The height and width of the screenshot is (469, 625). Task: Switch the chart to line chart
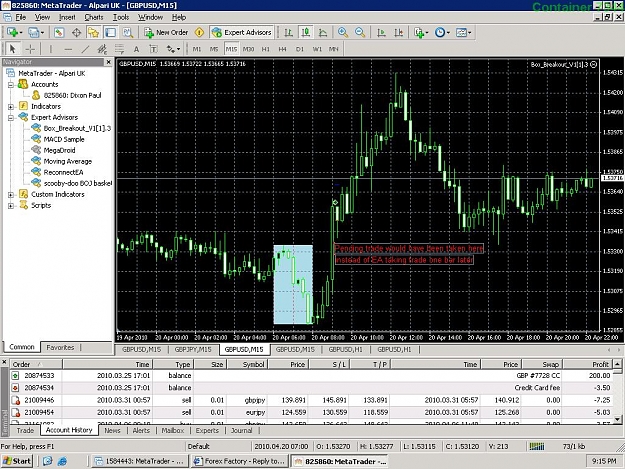(323, 33)
